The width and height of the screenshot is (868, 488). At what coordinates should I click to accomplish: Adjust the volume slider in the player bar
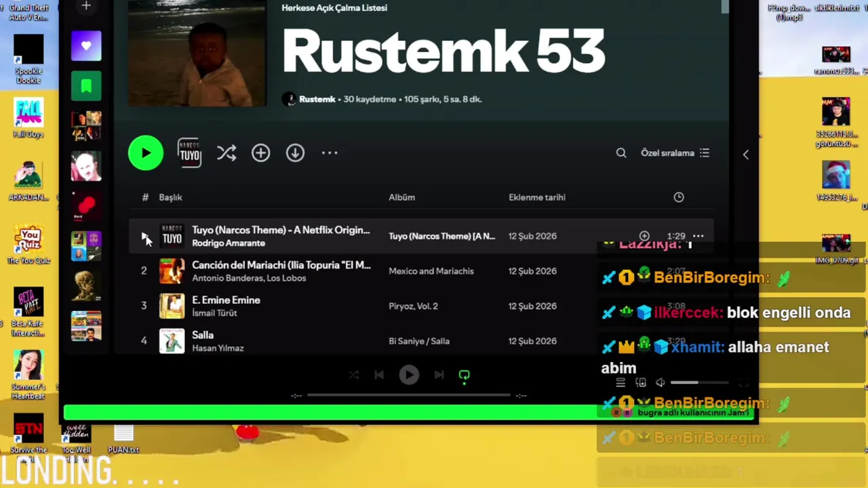tap(701, 383)
